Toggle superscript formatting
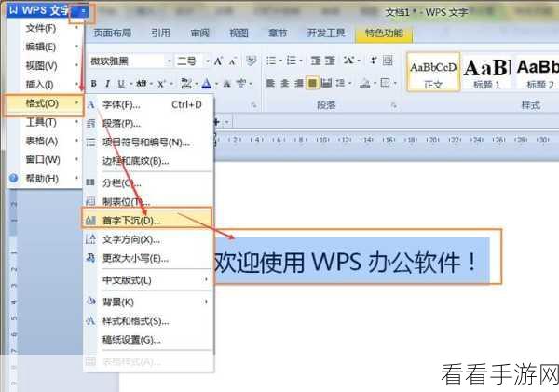 click(x=161, y=84)
